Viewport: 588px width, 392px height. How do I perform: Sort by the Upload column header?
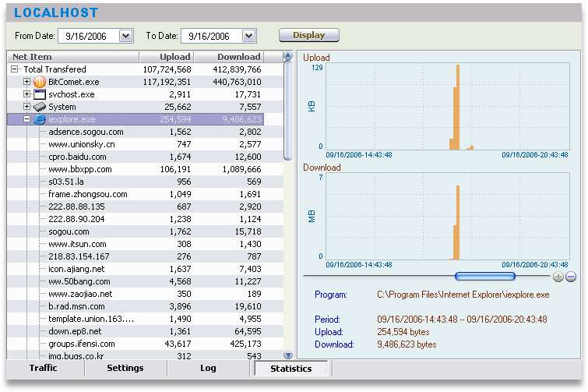(167, 57)
